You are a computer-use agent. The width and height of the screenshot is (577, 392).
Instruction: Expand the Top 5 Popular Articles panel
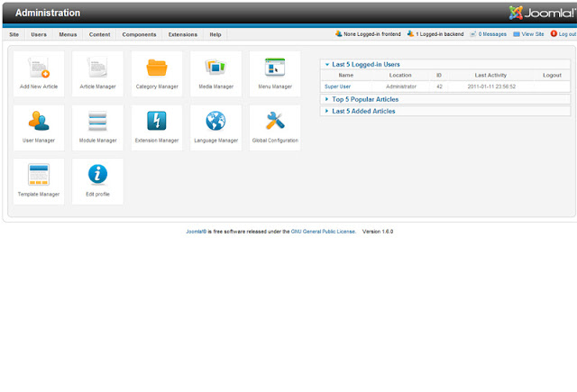[326, 99]
